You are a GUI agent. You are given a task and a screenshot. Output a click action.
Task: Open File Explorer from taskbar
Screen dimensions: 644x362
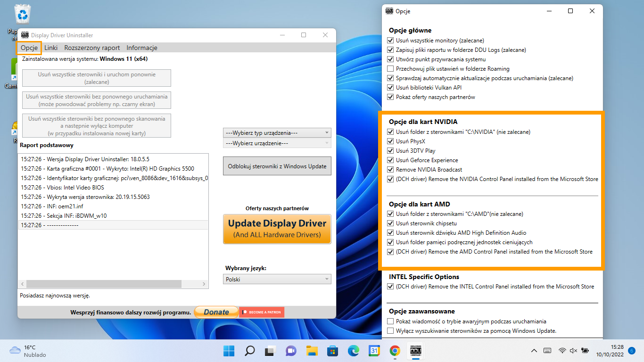tap(312, 351)
